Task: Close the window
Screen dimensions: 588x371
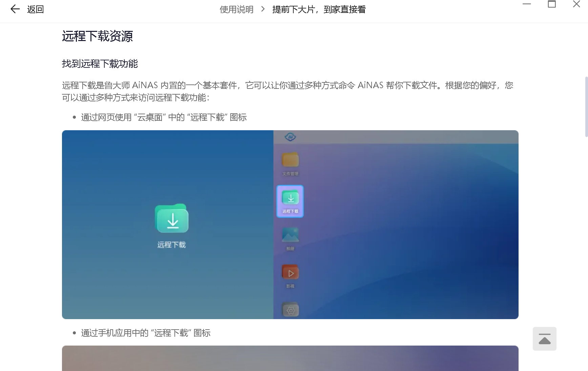Action: pos(576,4)
